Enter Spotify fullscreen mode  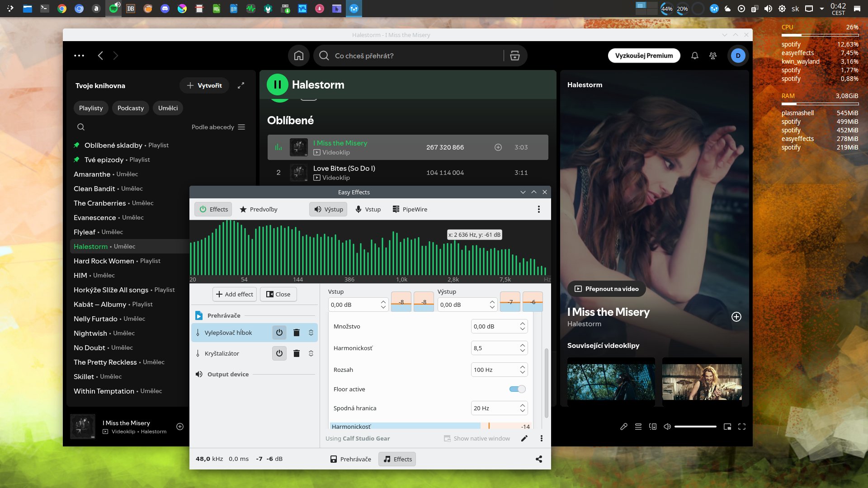(x=742, y=427)
